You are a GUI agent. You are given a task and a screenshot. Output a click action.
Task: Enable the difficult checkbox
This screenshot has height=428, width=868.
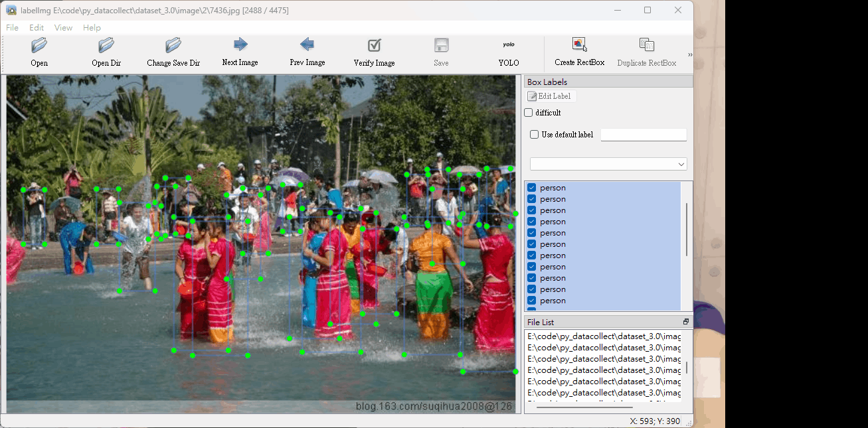(529, 113)
